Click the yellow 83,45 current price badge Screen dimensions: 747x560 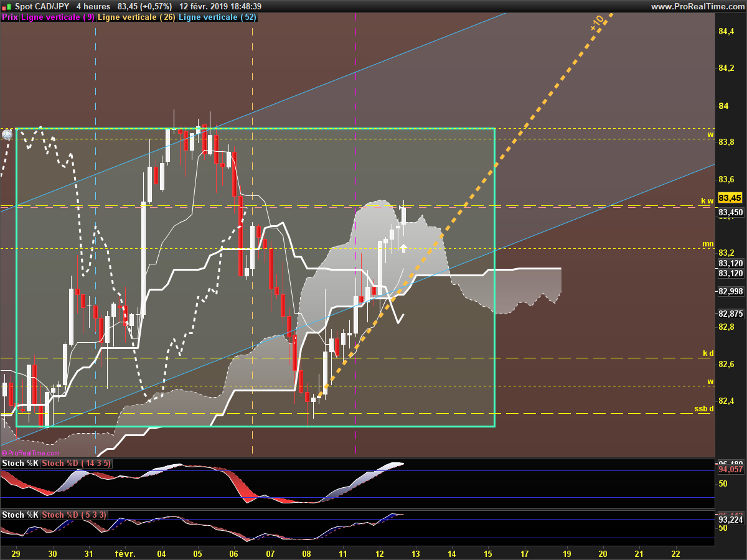[730, 198]
